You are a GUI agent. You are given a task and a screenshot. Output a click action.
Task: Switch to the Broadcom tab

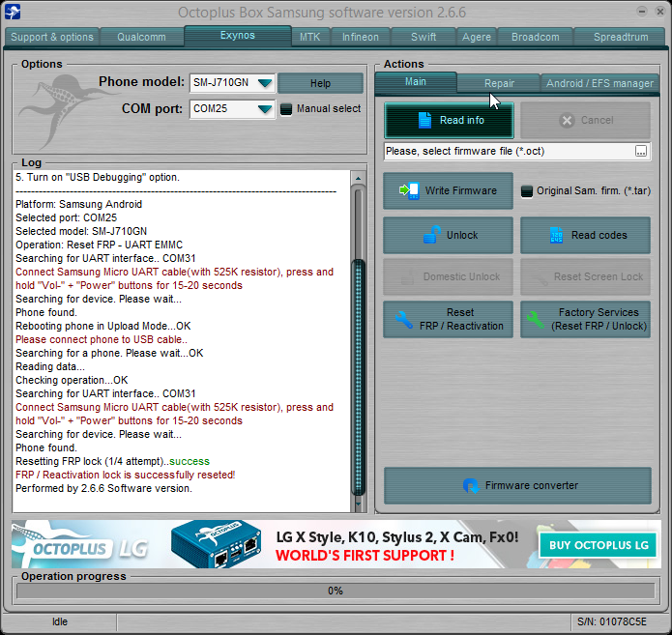tap(536, 37)
